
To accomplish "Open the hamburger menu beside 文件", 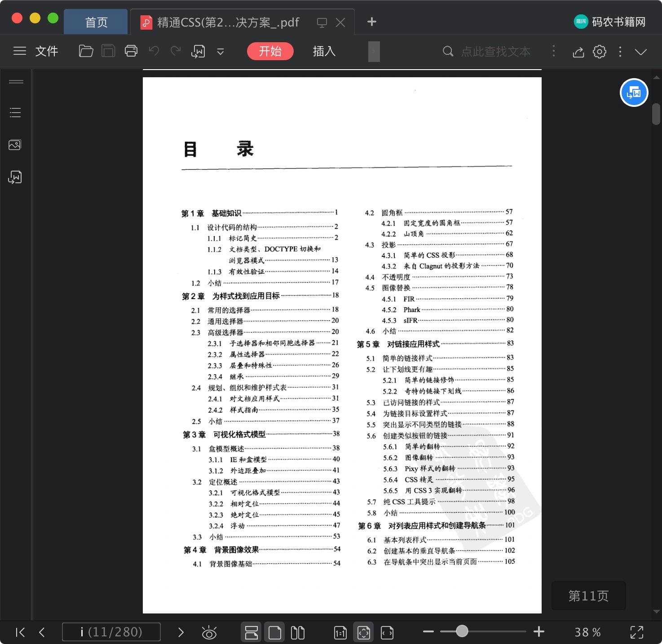I will tap(20, 51).
